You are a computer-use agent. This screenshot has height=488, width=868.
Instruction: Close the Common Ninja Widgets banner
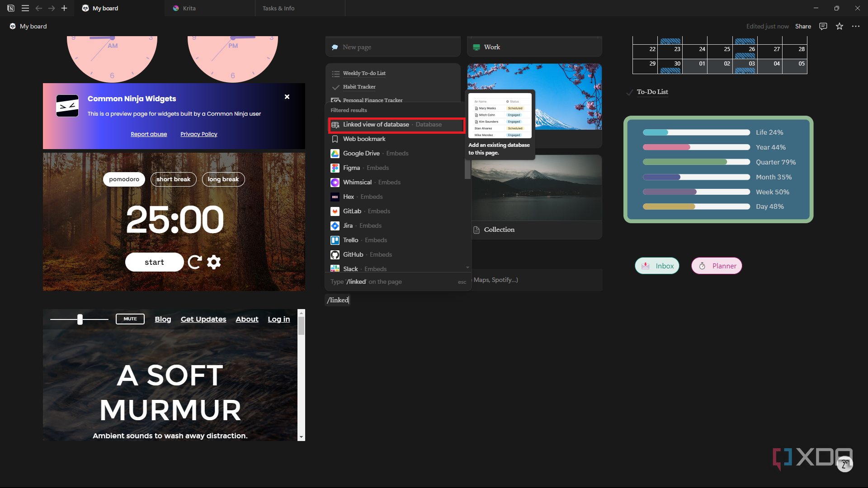tap(287, 97)
